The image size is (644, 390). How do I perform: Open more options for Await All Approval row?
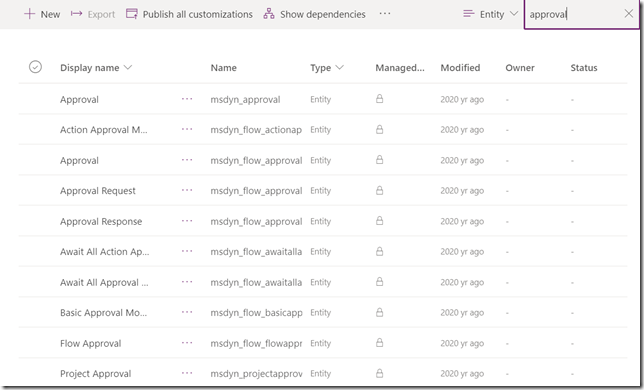(x=187, y=282)
